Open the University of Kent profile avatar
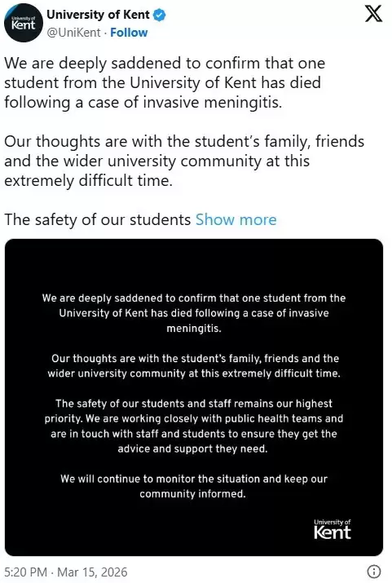The width and height of the screenshot is (392, 583). [24, 23]
